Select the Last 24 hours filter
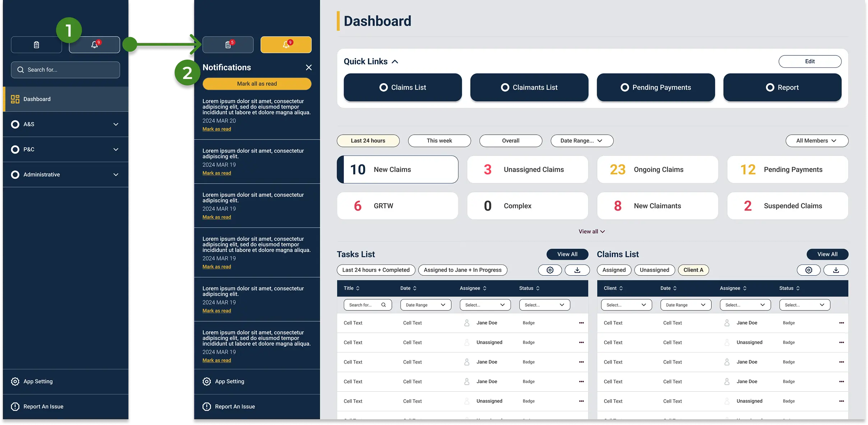868x425 pixels. (368, 141)
